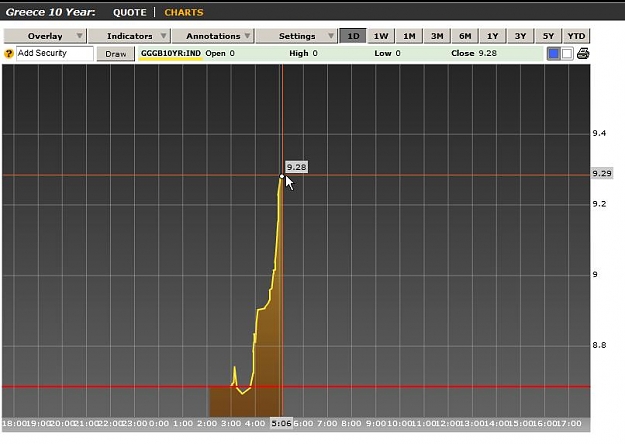Open the QUOTE tab
This screenshot has height=444, width=625.
130,12
